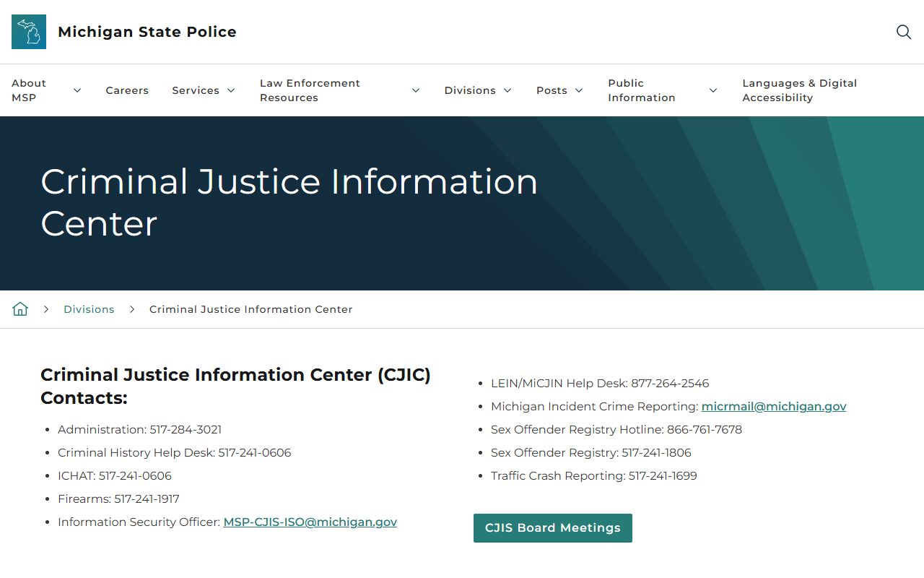Follow the Divisions breadcrumb link

[x=89, y=309]
